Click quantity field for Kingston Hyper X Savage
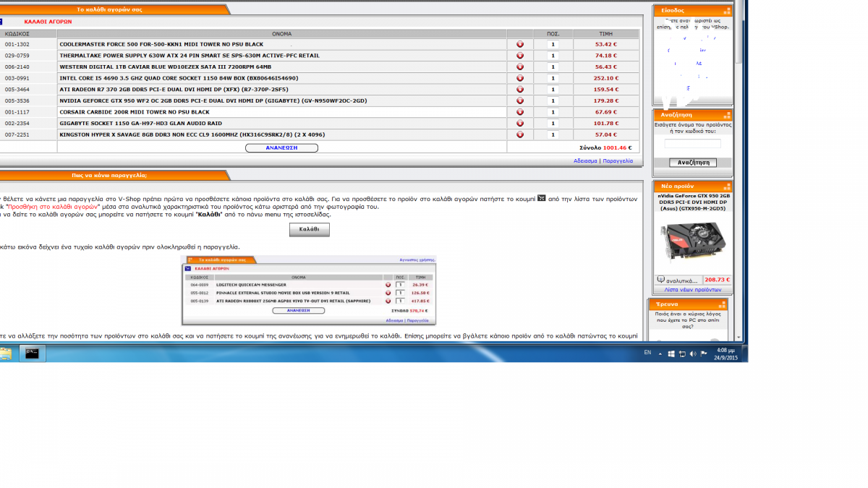Viewport: 868px width, 488px height. point(553,134)
